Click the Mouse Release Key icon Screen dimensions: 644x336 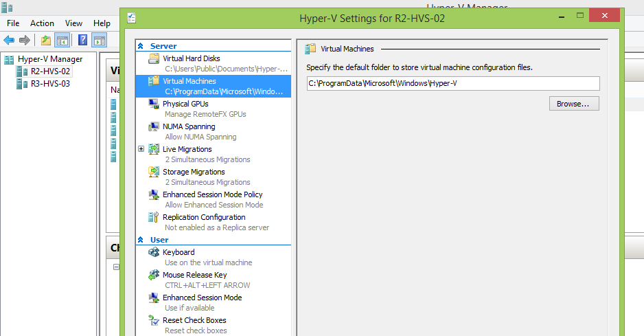click(x=154, y=274)
